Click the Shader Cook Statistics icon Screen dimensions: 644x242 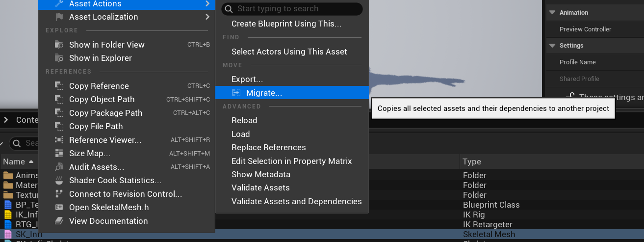point(59,180)
